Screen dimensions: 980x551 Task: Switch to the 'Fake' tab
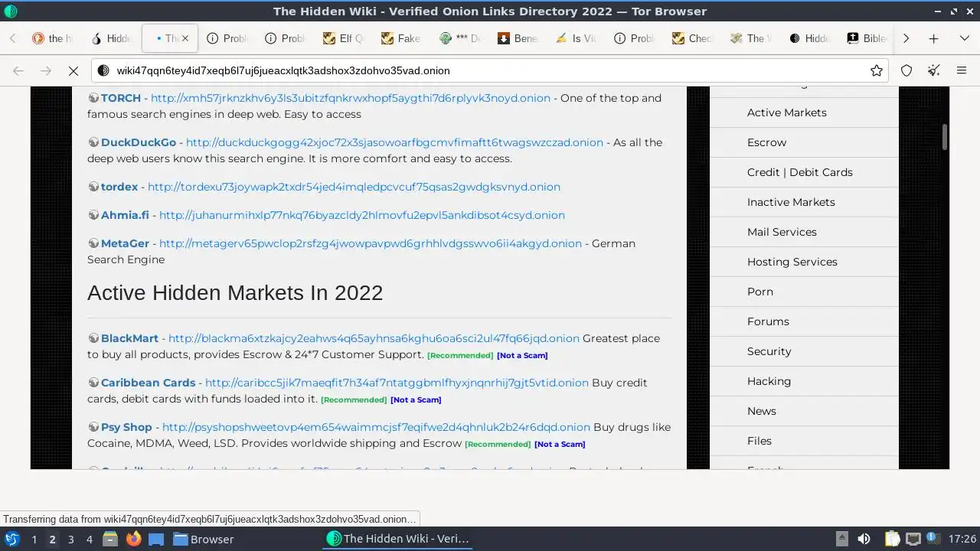[x=402, y=38]
